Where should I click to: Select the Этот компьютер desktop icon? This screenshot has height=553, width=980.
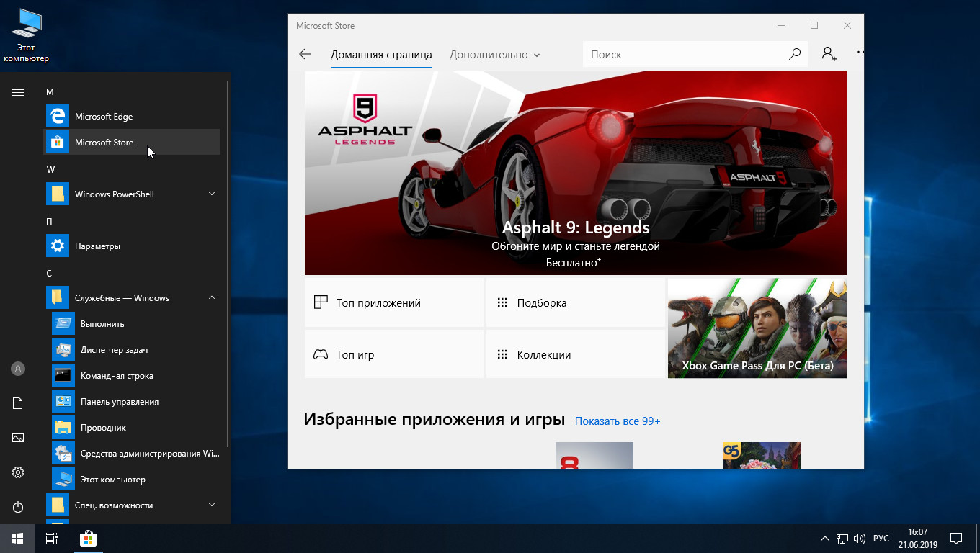click(x=27, y=35)
